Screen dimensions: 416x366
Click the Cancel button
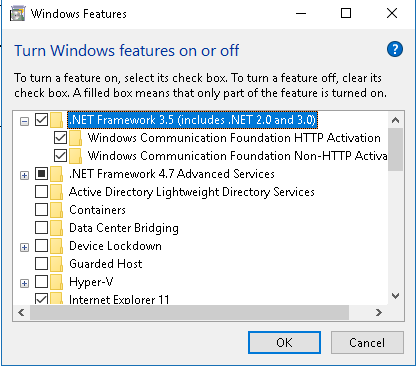[x=367, y=342]
